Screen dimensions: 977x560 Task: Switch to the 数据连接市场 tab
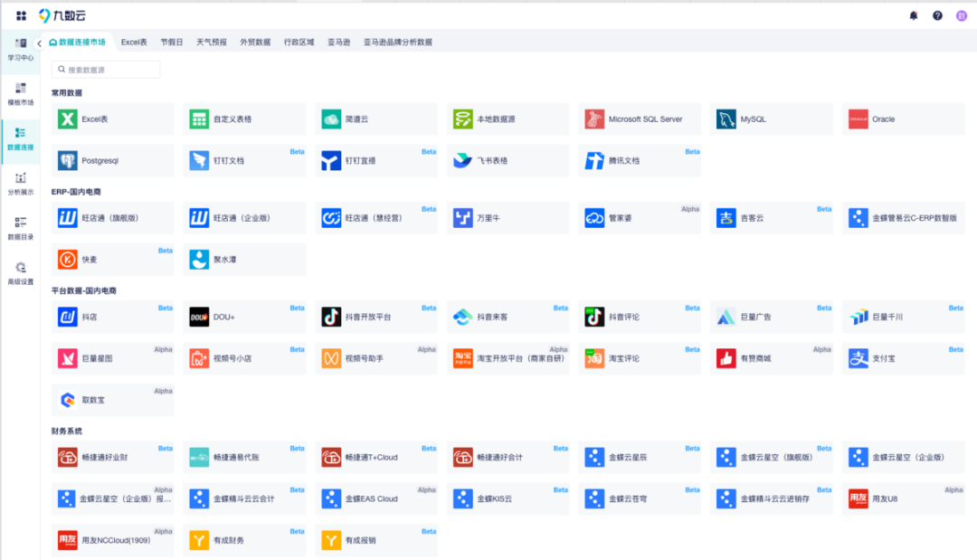pos(78,43)
